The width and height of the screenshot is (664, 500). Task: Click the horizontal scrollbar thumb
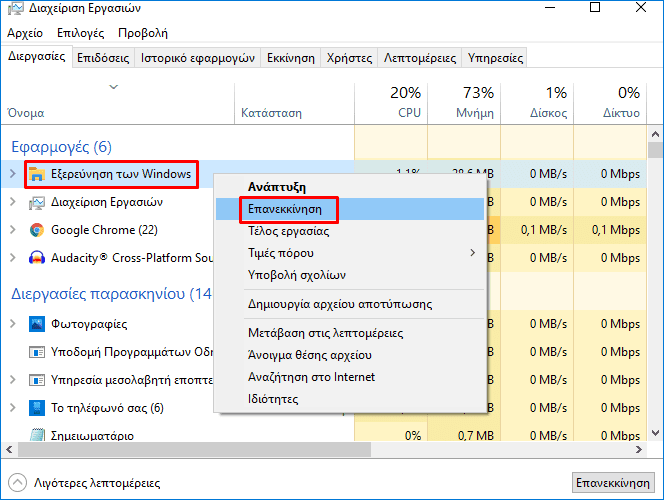[194, 450]
